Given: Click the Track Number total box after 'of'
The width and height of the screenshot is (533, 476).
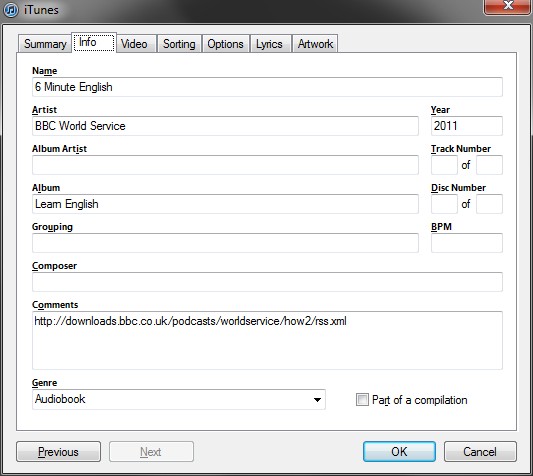Looking at the screenshot, I should coord(489,165).
